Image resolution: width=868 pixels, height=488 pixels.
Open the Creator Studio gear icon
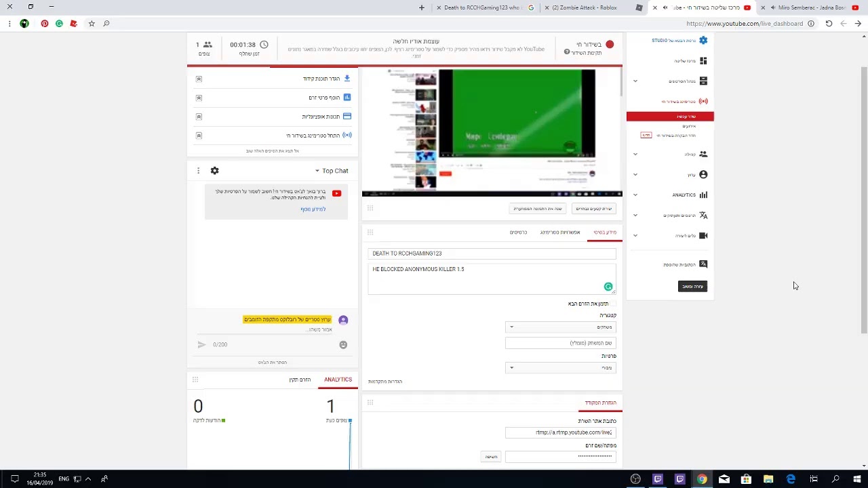703,41
